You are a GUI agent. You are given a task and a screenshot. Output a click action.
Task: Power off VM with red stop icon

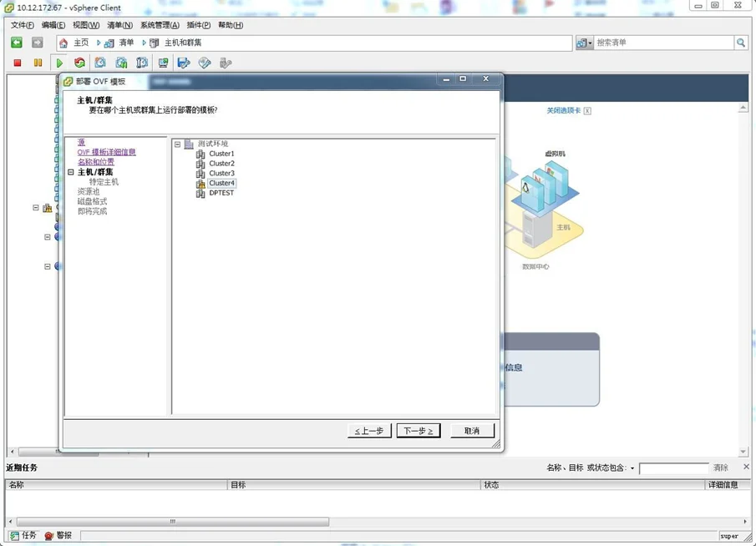18,63
